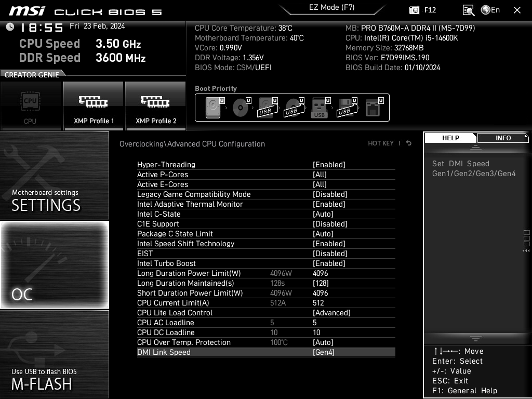Collapse the help panel lower grip handle
The width and height of the screenshot is (532, 399).
click(x=476, y=339)
